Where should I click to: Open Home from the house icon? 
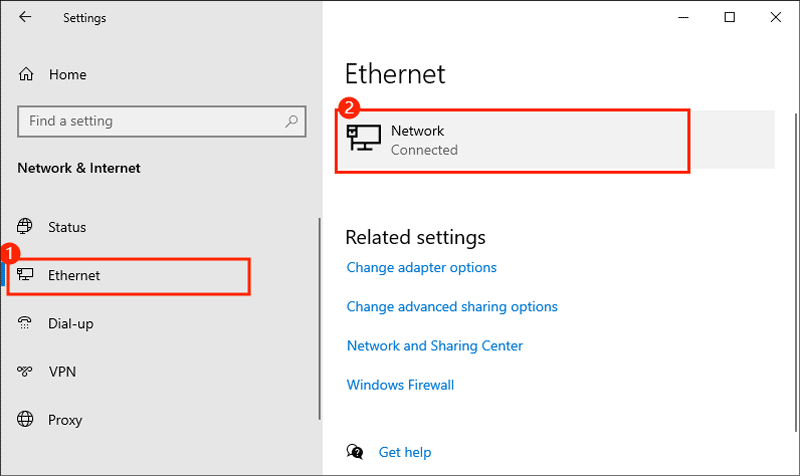pyautogui.click(x=26, y=74)
